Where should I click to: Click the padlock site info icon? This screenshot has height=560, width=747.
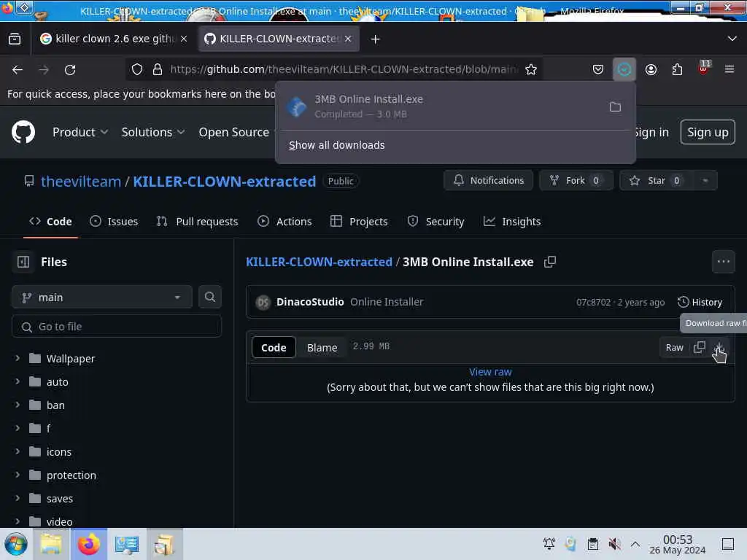(158, 69)
